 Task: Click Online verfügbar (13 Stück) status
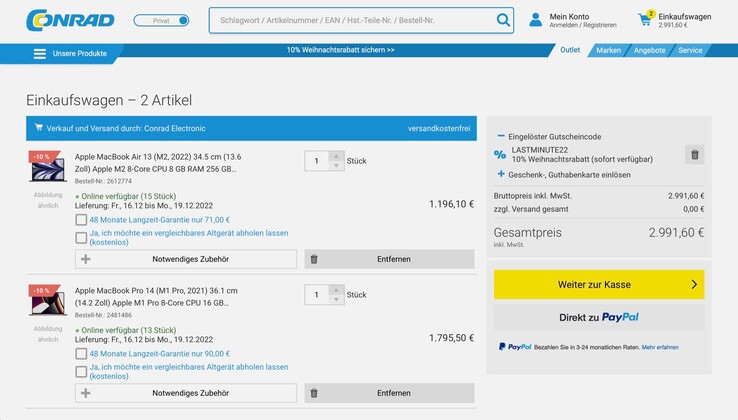[x=126, y=330]
